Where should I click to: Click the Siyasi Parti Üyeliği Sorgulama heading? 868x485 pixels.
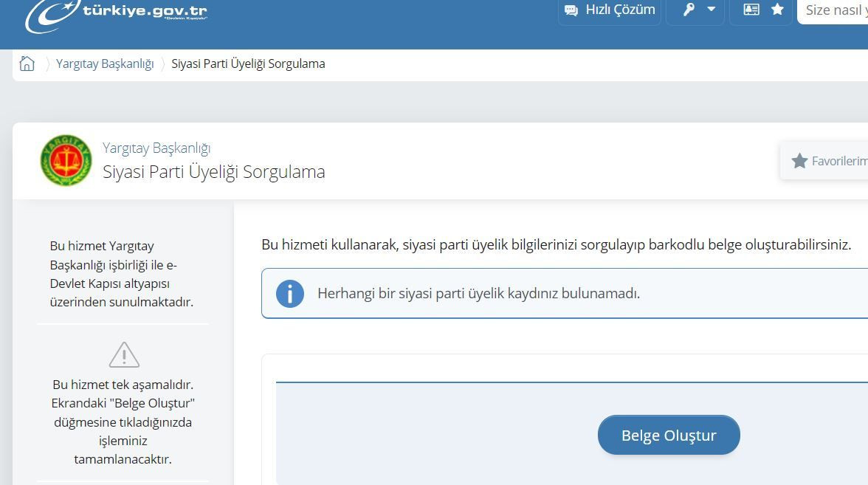213,172
